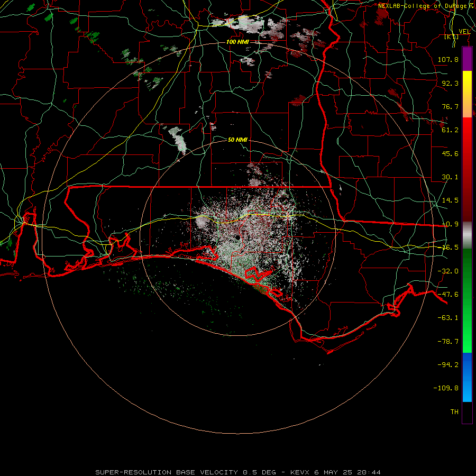Screen dimensions: 476x476
Task: Click the green segment of the color bar
Action: (467, 300)
